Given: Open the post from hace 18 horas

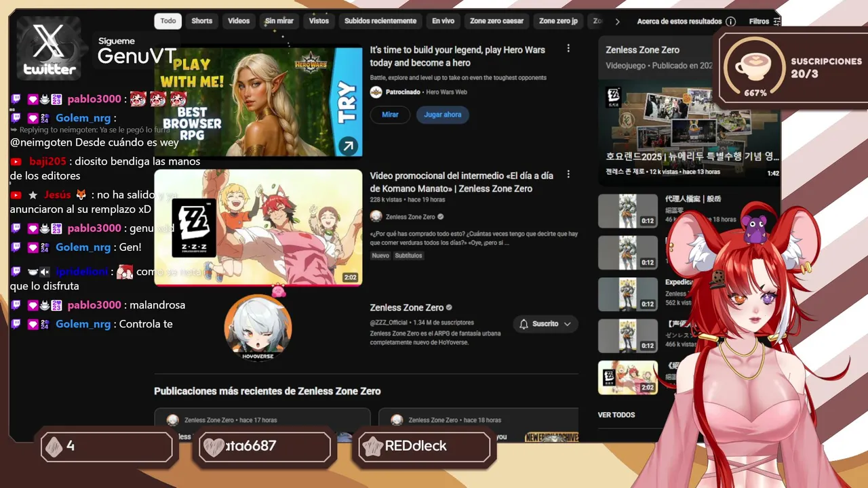Looking at the screenshot, I should tap(479, 424).
